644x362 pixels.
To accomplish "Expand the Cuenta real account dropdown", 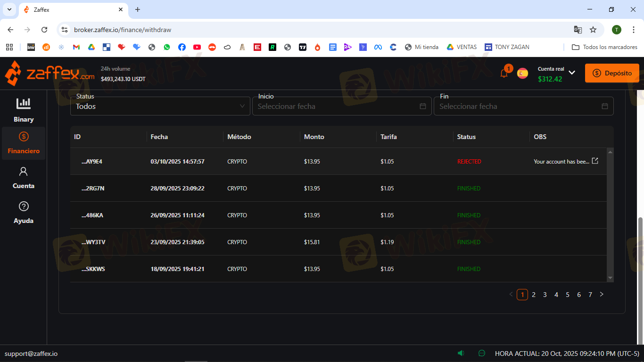I will click(x=571, y=73).
